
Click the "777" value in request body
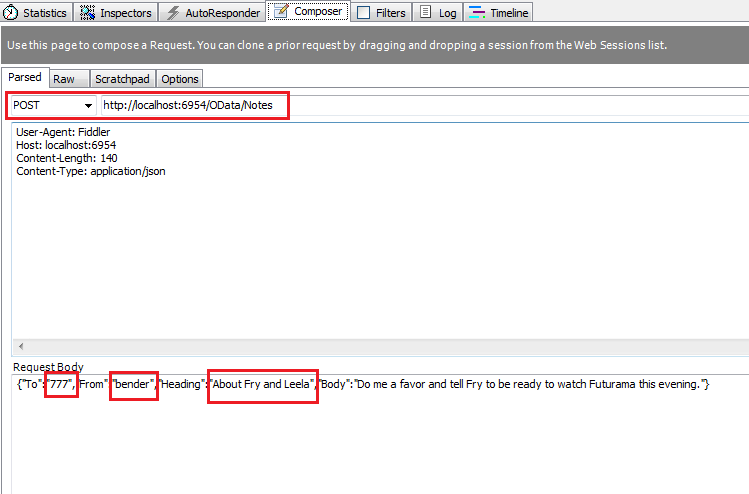point(60,384)
